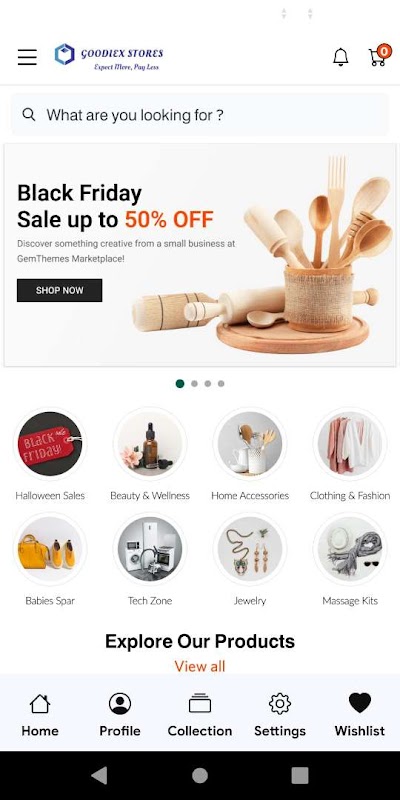400x800 pixels.
Task: Click the search magnifier icon
Action: [x=29, y=114]
